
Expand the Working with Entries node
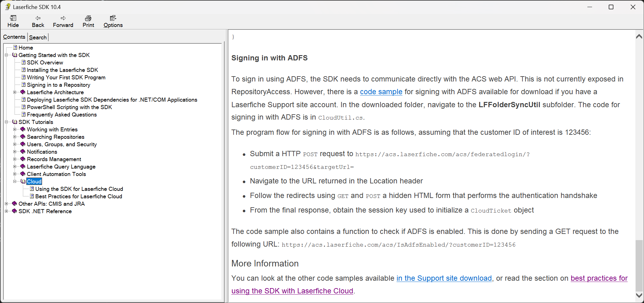click(x=15, y=130)
